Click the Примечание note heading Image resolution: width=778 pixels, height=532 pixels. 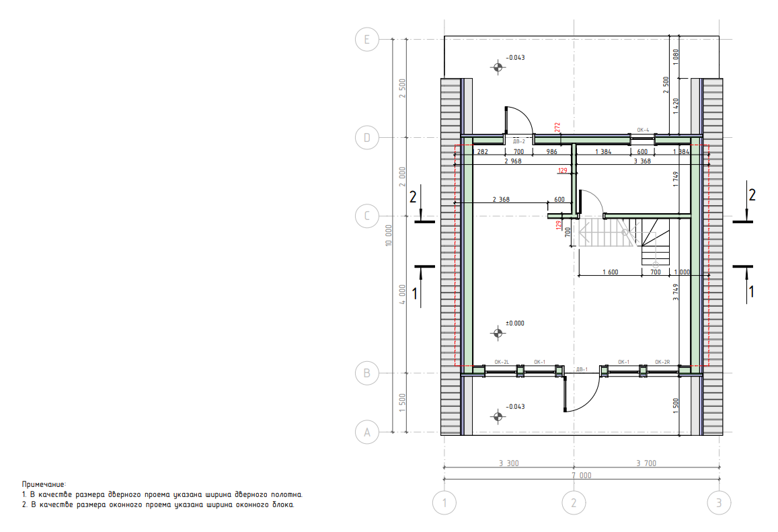(44, 484)
